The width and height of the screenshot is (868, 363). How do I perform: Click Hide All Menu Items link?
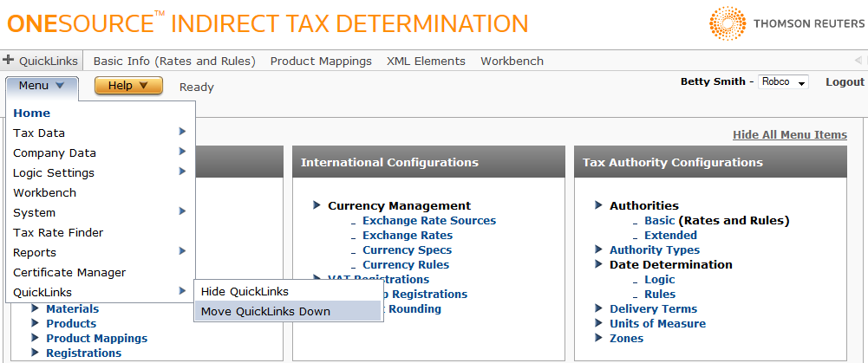[x=789, y=134]
